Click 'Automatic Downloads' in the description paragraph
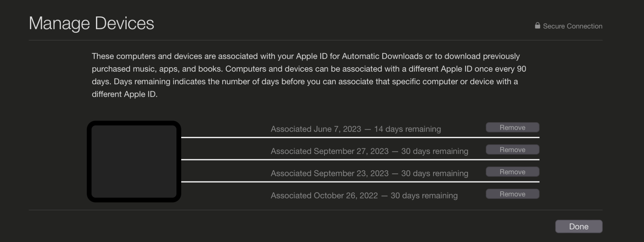644x242 pixels. point(382,56)
